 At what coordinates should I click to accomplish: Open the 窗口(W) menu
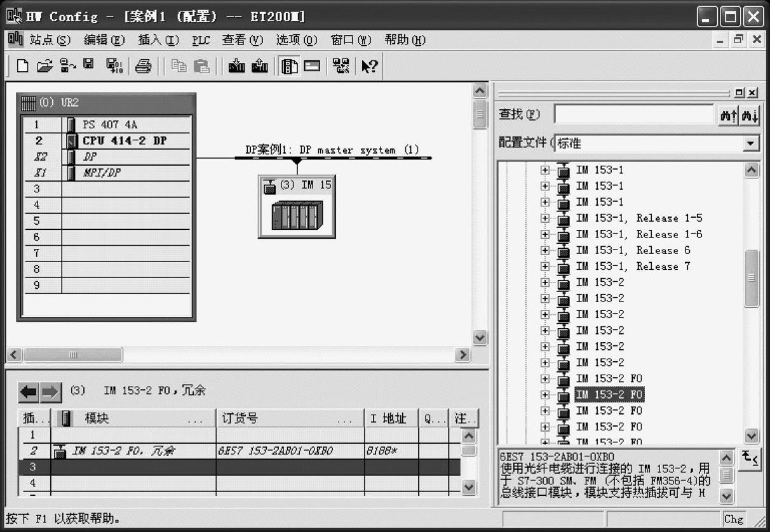351,40
